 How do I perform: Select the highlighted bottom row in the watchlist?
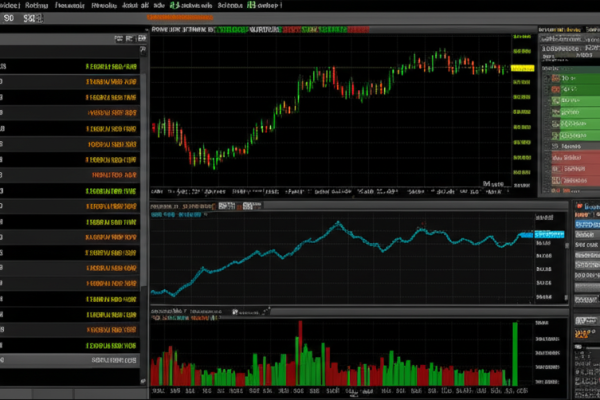click(x=70, y=358)
